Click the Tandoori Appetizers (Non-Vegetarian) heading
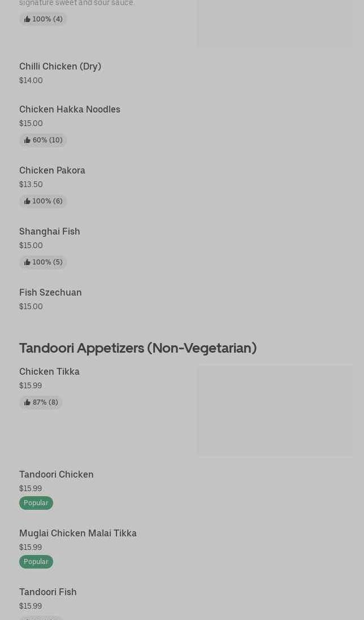 pyautogui.click(x=138, y=348)
